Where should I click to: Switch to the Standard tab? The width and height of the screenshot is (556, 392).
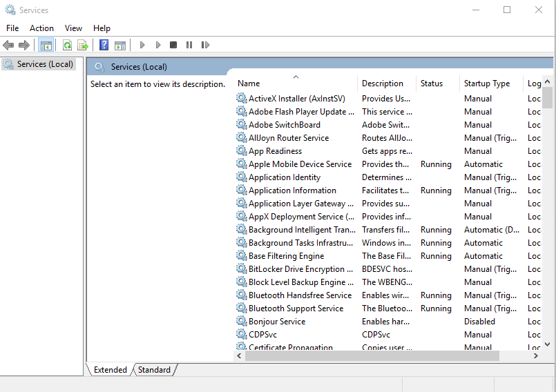(x=154, y=370)
